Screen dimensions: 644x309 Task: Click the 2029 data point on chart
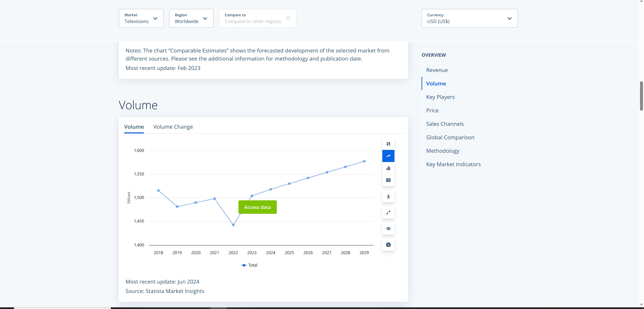click(x=364, y=161)
